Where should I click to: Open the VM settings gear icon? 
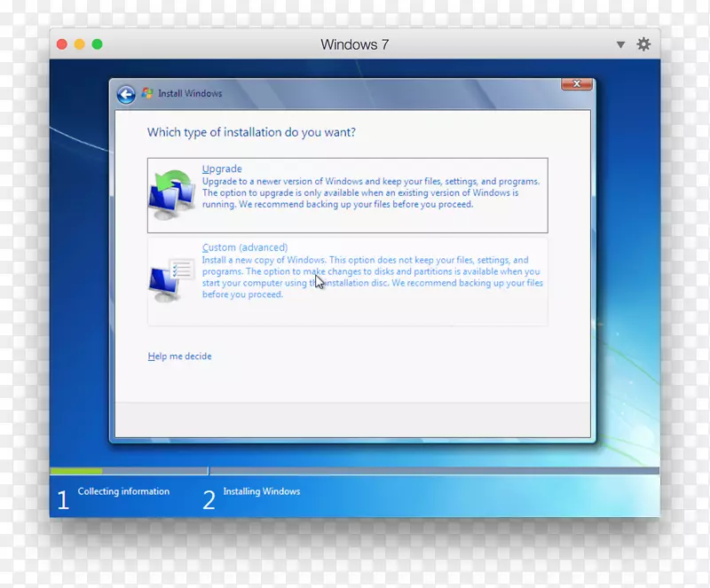643,43
